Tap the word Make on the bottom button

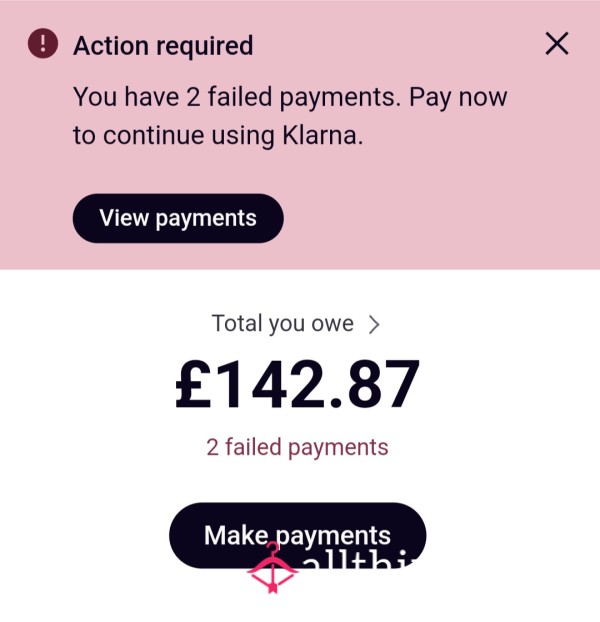click(236, 535)
